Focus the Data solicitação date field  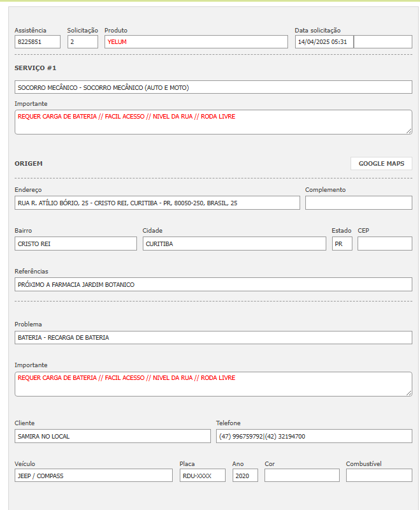coord(324,42)
